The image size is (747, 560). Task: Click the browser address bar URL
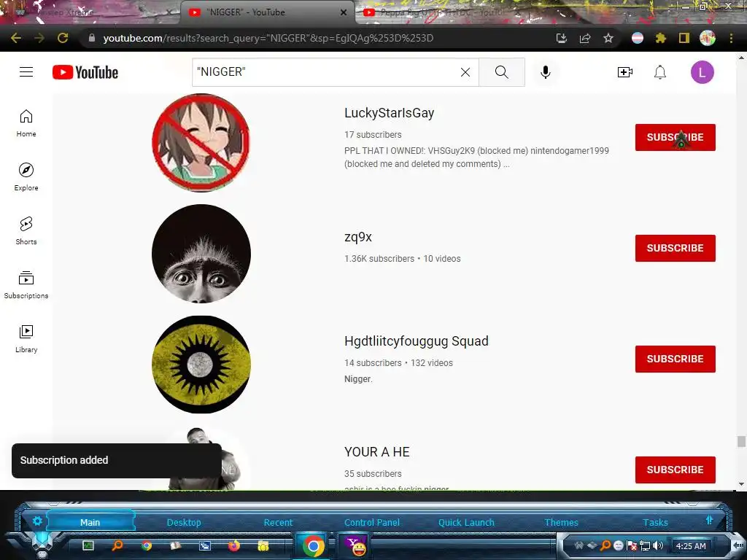(268, 38)
